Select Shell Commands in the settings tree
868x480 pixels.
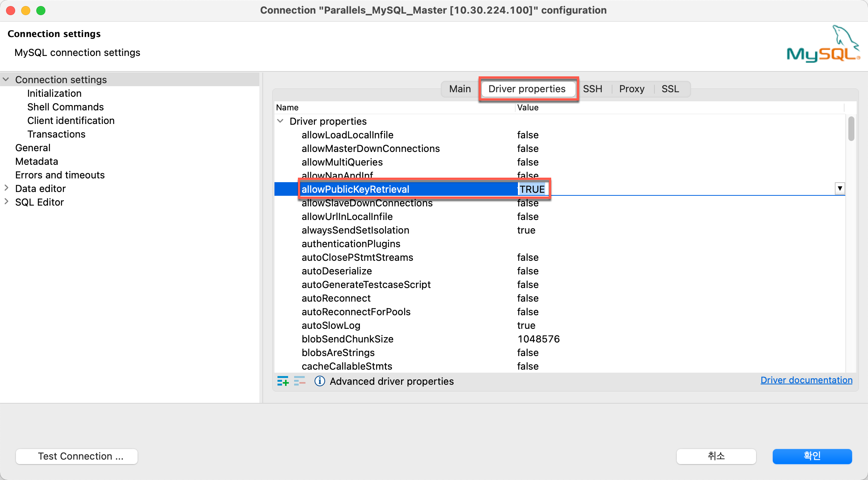pyautogui.click(x=65, y=107)
